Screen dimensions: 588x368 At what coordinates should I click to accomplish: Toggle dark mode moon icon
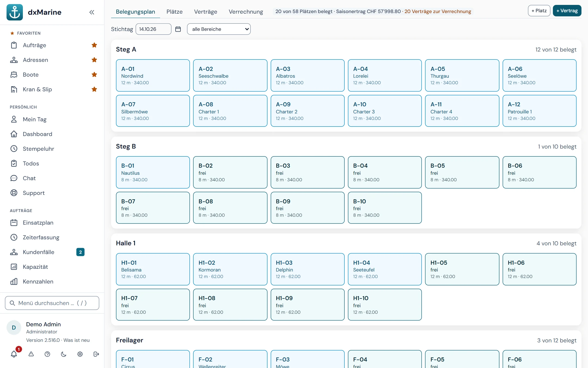[64, 354]
